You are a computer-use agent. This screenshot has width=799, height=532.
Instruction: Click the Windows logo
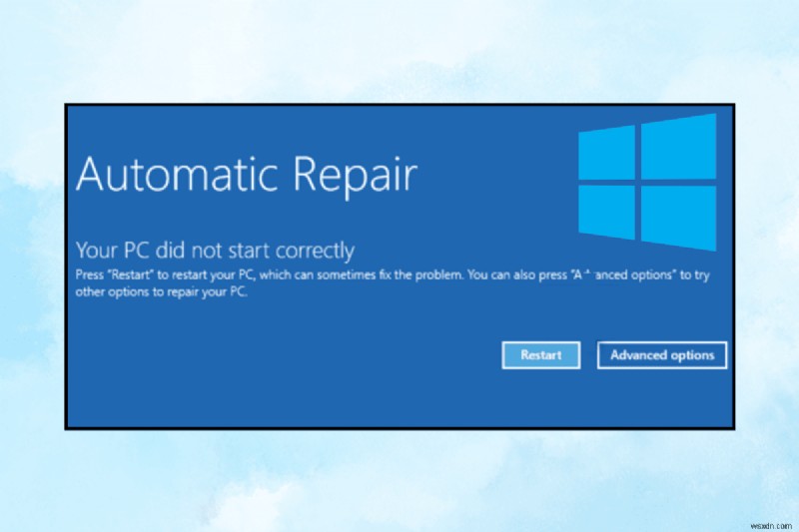[647, 183]
